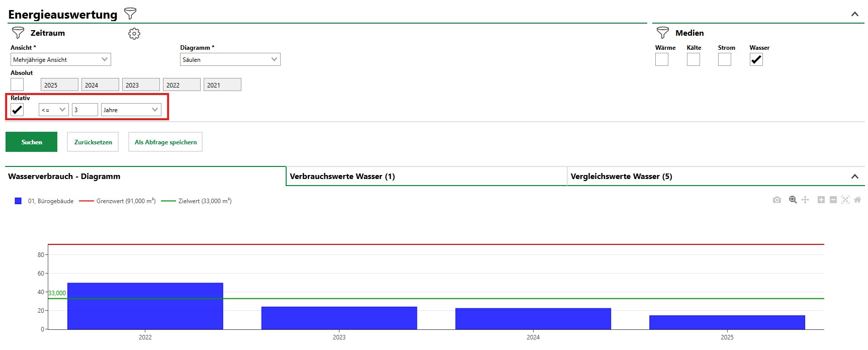Uncheck the Wasser medium checkbox
868x350 pixels.
[x=756, y=59]
